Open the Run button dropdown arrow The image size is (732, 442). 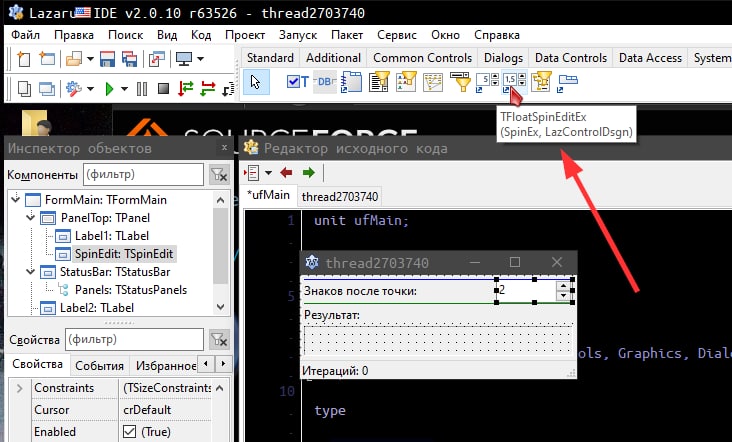(124, 88)
